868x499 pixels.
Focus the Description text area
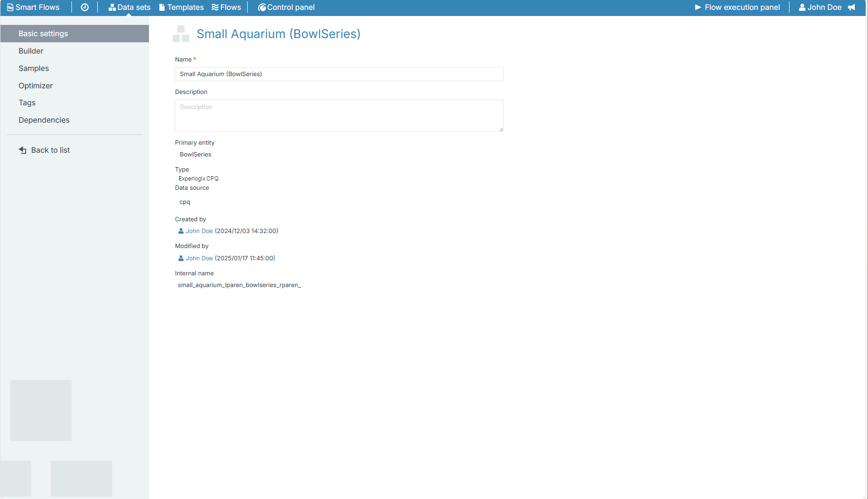(339, 116)
